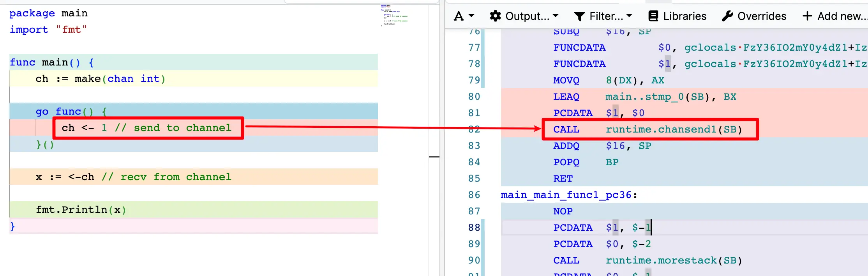Place cursor on 'fmt.Println(x)' source line
Image resolution: width=868 pixels, height=276 pixels.
(x=81, y=210)
